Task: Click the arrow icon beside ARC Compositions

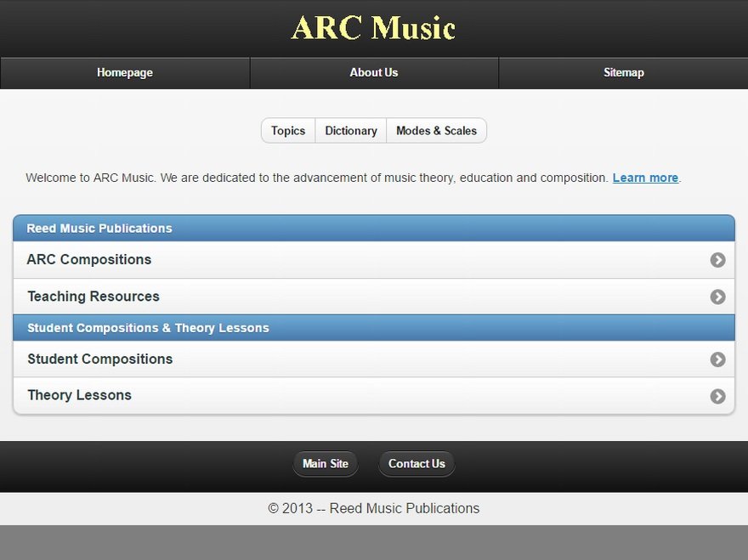Action: (x=717, y=260)
